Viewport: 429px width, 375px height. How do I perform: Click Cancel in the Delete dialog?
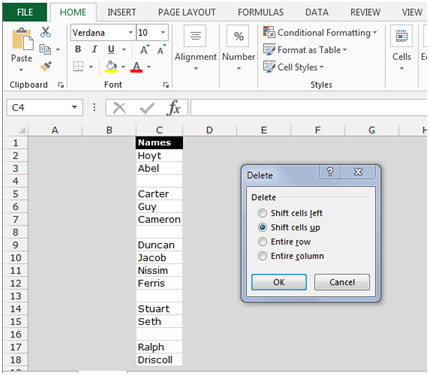pyautogui.click(x=342, y=282)
